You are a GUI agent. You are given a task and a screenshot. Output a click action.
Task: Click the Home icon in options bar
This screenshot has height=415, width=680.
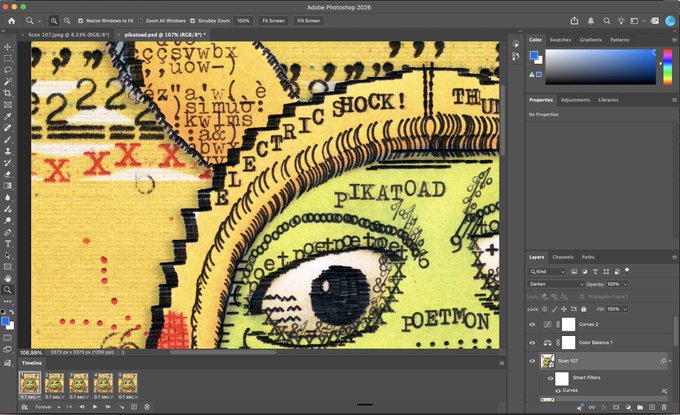pyautogui.click(x=12, y=21)
